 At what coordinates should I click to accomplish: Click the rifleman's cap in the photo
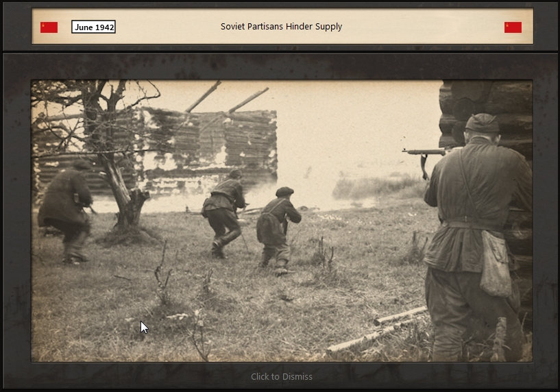coord(481,123)
